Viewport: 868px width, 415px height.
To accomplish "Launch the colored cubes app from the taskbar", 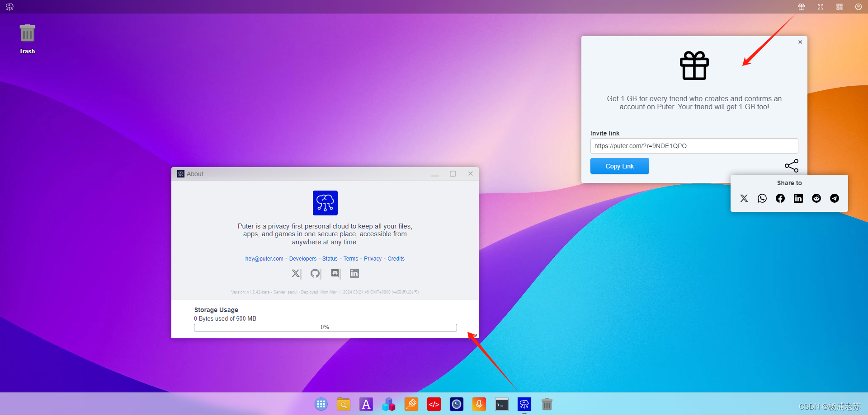I will [x=389, y=404].
